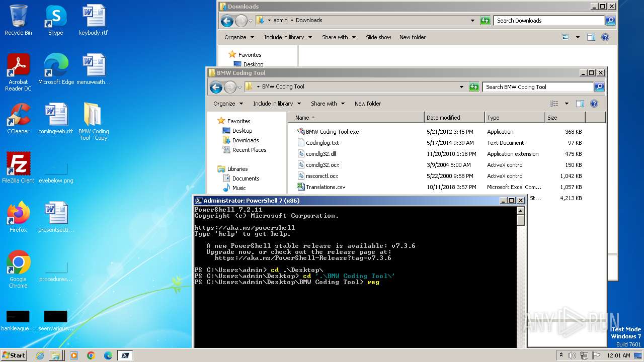Click the refresh button in Downloads address bar
This screenshot has height=362, width=644.
pyautogui.click(x=485, y=21)
